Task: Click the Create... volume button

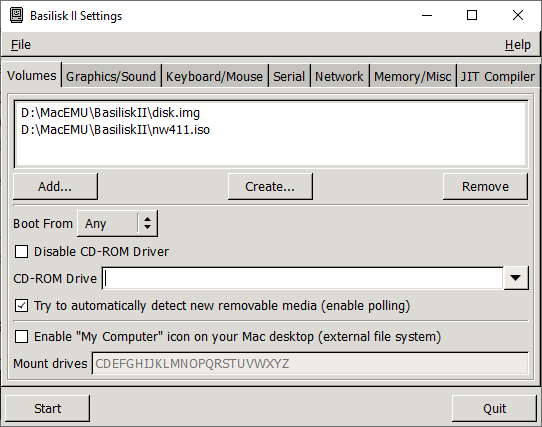Action: point(270,186)
